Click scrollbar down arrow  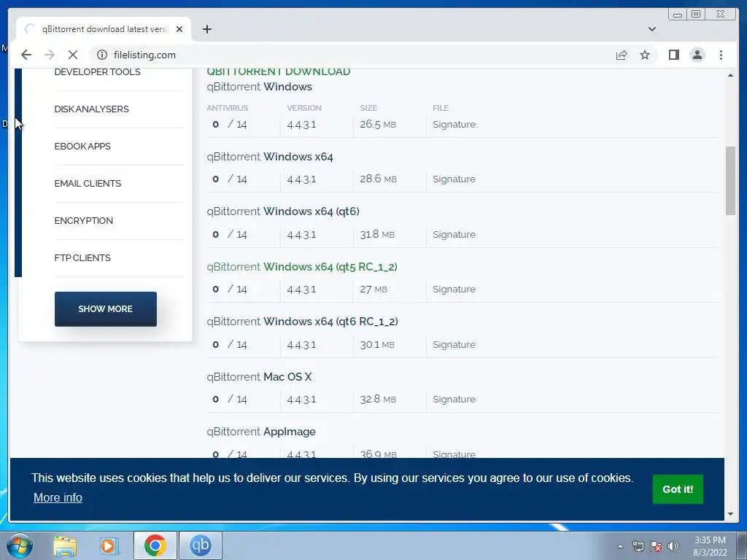pyautogui.click(x=730, y=514)
